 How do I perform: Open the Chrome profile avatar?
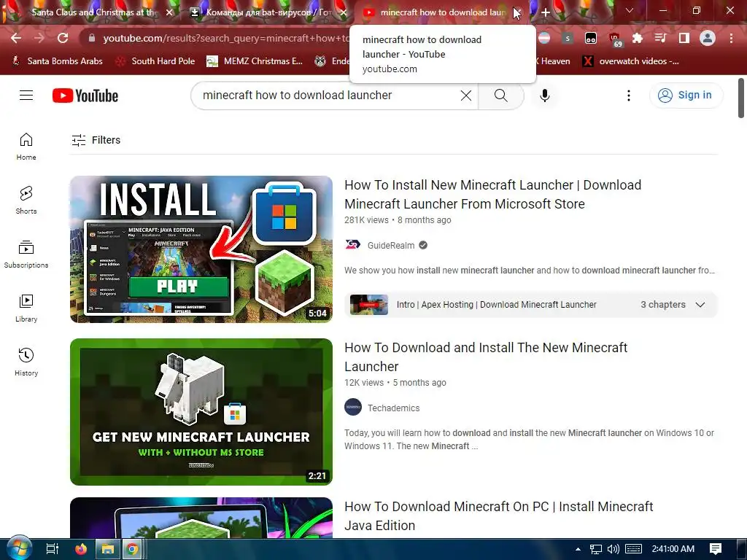tap(708, 38)
